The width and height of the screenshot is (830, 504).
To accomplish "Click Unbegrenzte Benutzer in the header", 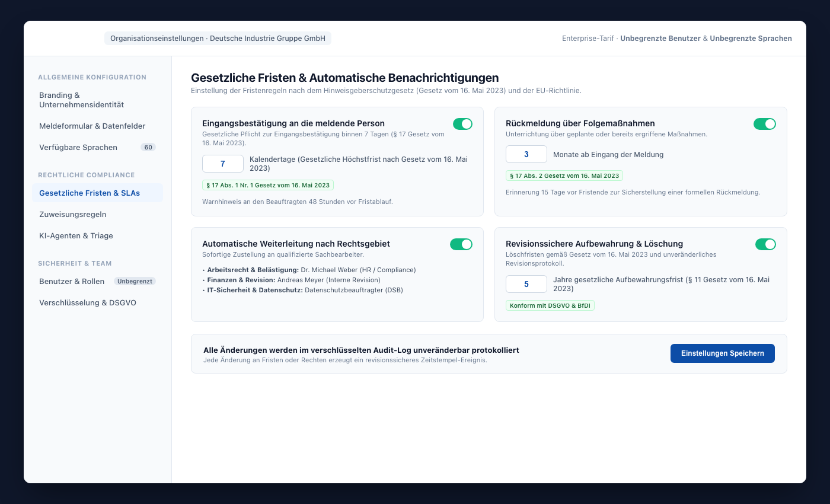I will [x=660, y=39].
